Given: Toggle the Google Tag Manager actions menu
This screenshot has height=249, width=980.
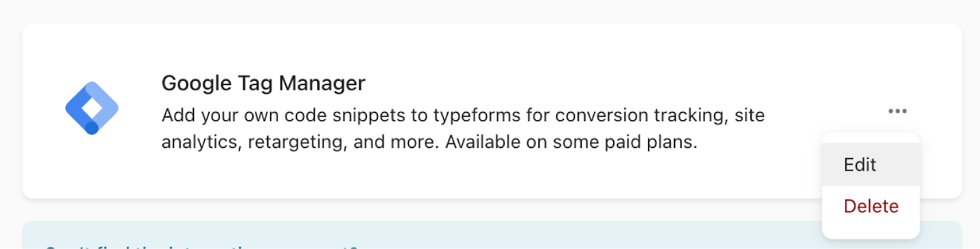Looking at the screenshot, I should pyautogui.click(x=897, y=111).
